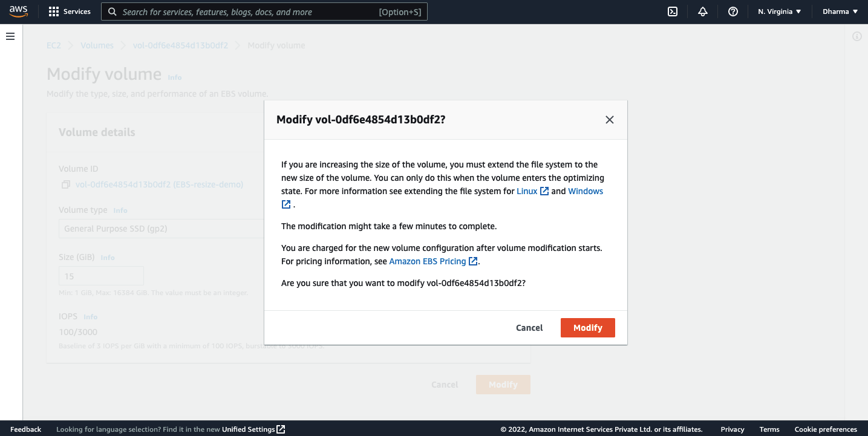Open the Feedback link in footer

[x=26, y=429]
